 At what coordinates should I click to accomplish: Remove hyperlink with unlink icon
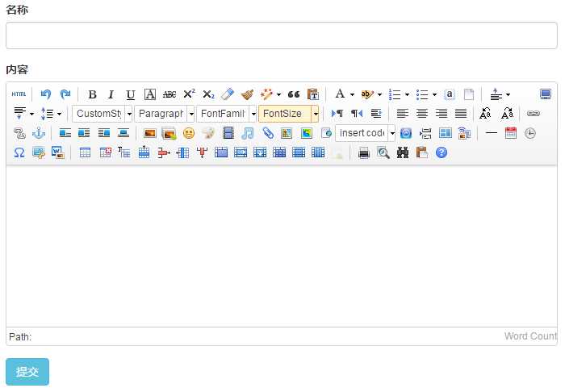(x=19, y=133)
